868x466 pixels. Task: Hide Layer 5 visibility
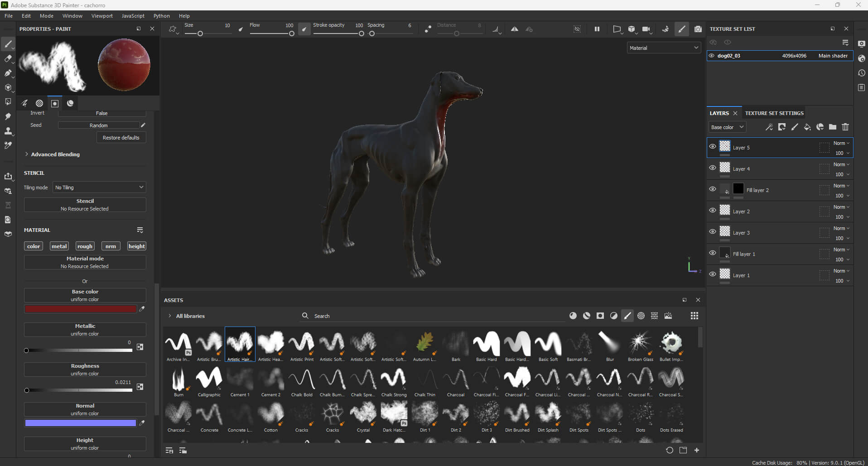pos(713,147)
